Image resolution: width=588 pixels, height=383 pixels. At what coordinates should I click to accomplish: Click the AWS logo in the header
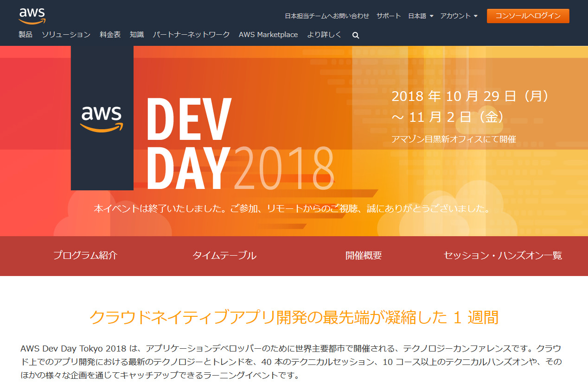pos(32,16)
